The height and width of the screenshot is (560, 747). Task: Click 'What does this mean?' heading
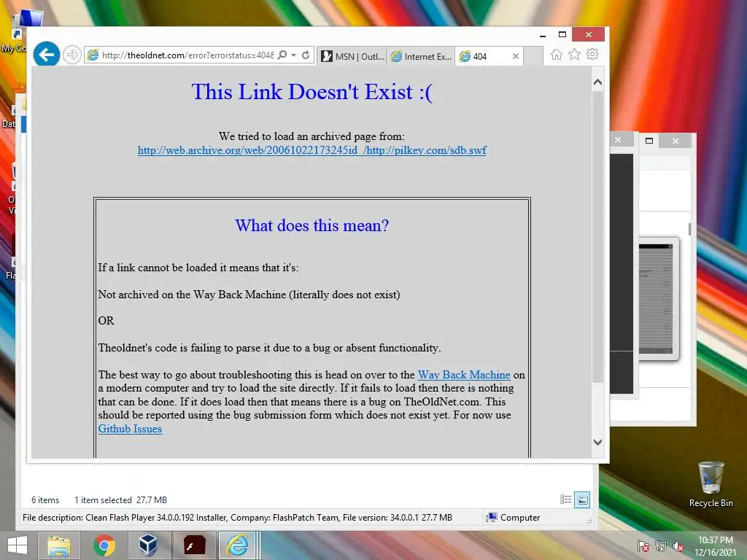(x=312, y=225)
